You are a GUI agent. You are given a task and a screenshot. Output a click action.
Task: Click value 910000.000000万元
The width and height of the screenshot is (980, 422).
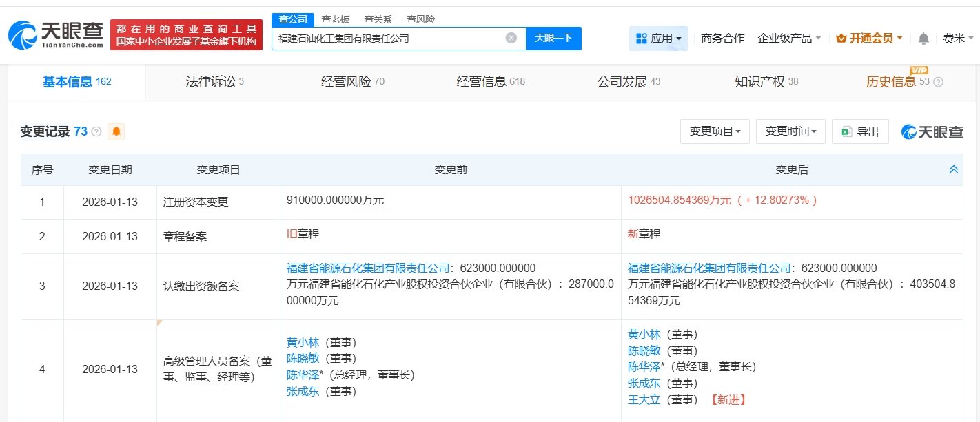[335, 200]
